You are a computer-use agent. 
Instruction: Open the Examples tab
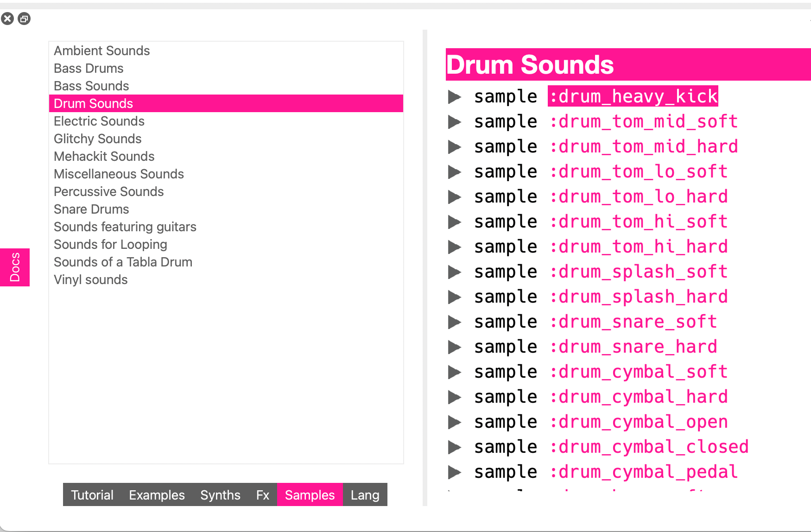[157, 495]
